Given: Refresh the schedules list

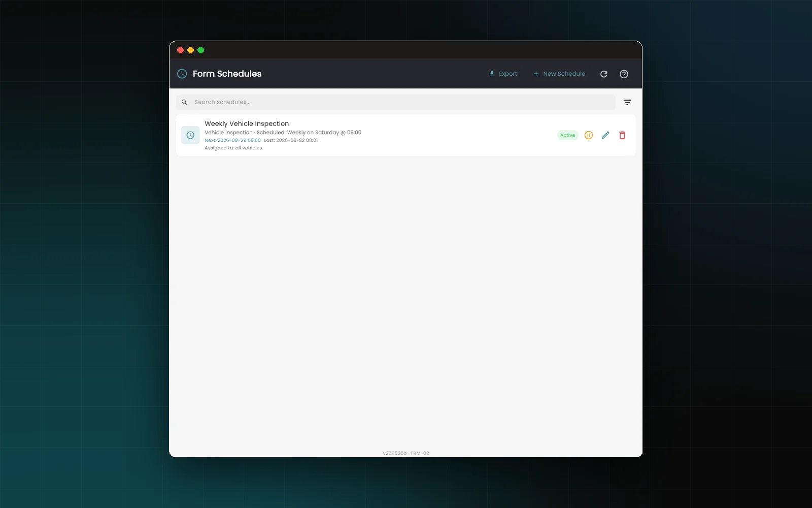Looking at the screenshot, I should tap(604, 74).
